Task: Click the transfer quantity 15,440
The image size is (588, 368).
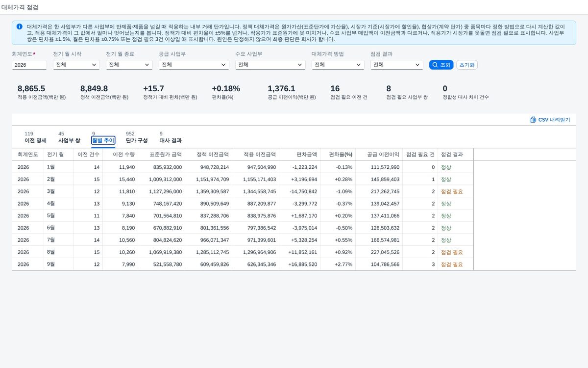Action: pos(127,180)
